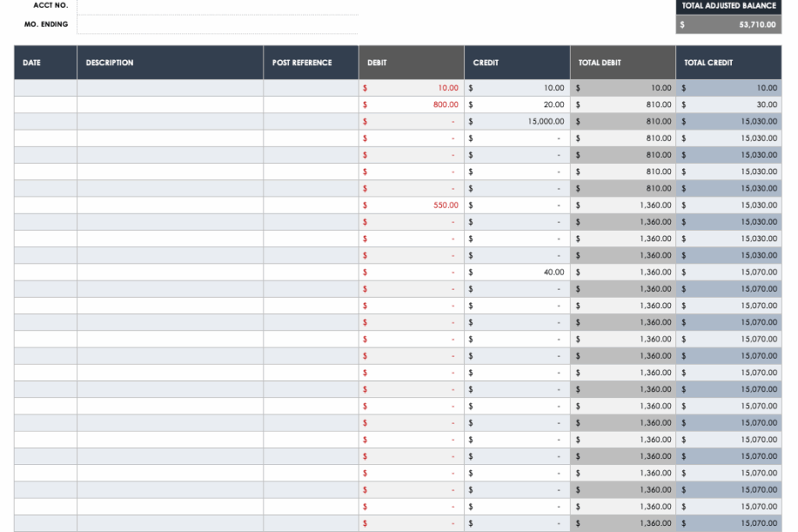
Task: Click the TOTAL DEBIT column header
Action: point(623,63)
